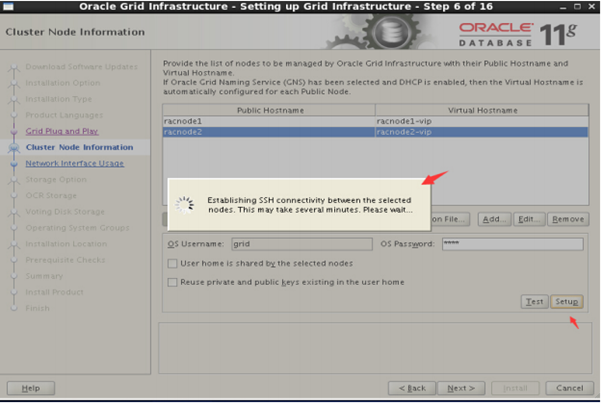This screenshot has height=404, width=602.
Task: Click into the OS Password field
Action: pyautogui.click(x=513, y=244)
